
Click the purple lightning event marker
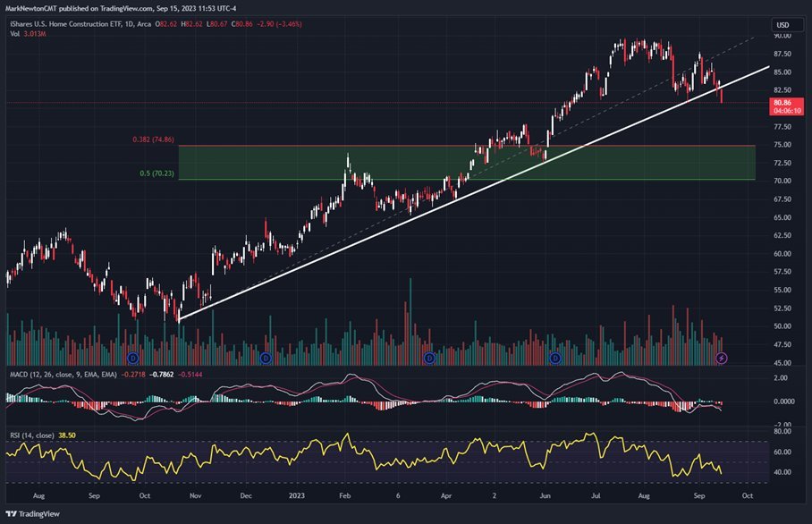[722, 358]
